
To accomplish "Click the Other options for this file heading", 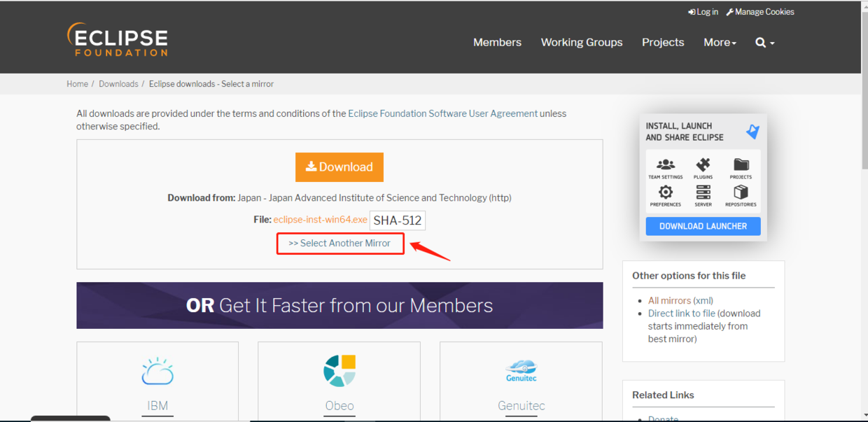I will 689,276.
